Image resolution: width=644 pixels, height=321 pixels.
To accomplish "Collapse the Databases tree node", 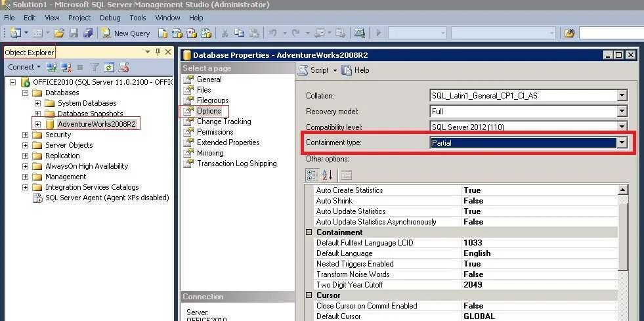I will (x=26, y=93).
